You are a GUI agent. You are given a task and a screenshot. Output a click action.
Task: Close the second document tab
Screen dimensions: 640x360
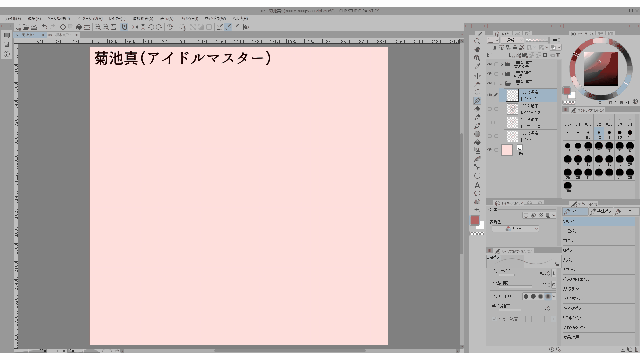[77, 35]
